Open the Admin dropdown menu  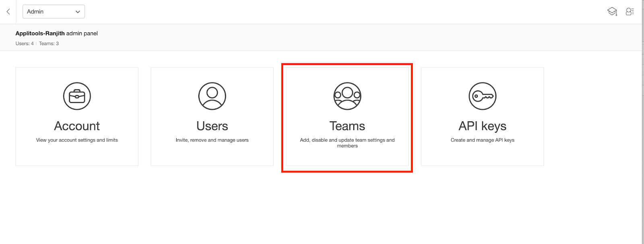point(53,12)
